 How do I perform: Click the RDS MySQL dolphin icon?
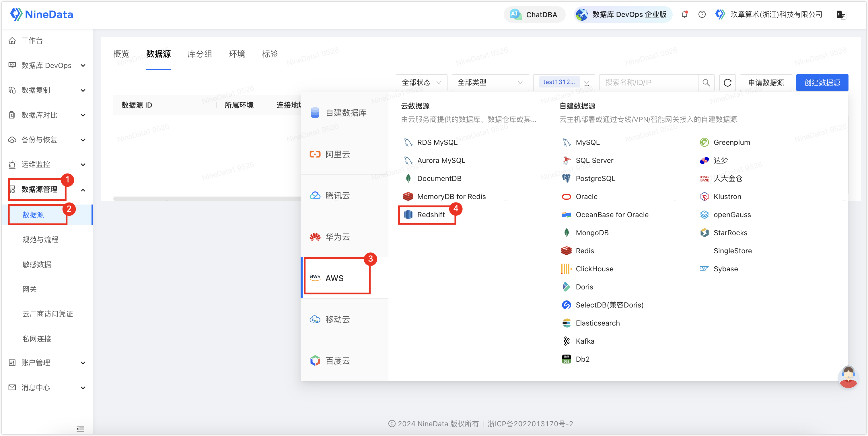click(408, 143)
